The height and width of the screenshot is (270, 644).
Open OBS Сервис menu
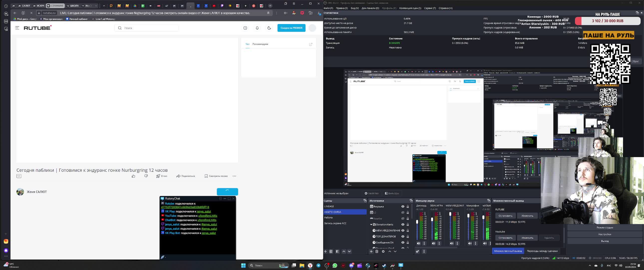[430, 8]
